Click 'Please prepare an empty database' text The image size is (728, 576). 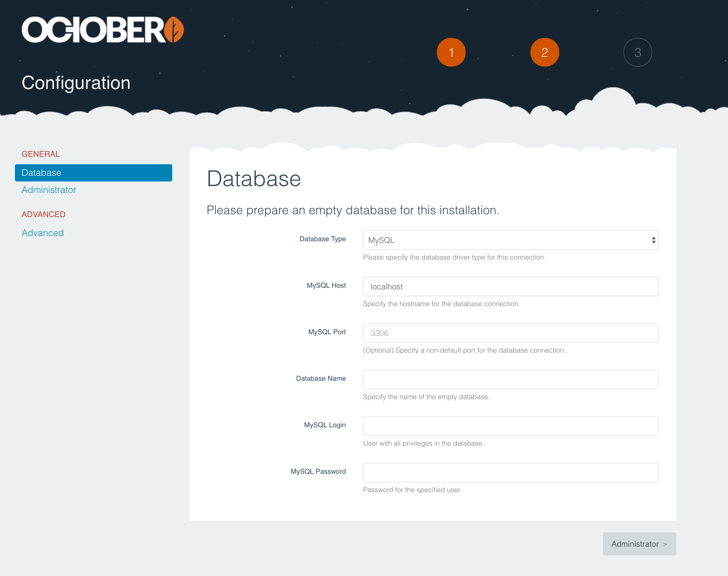353,210
